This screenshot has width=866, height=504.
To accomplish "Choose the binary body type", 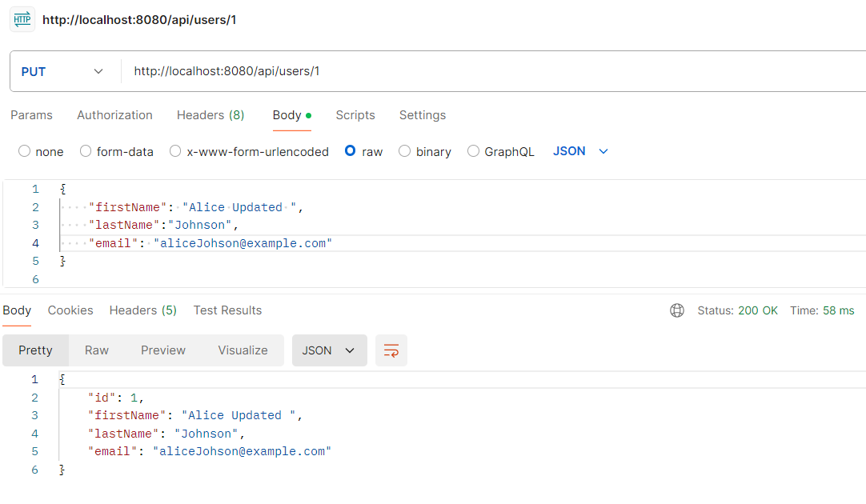I will tap(405, 151).
